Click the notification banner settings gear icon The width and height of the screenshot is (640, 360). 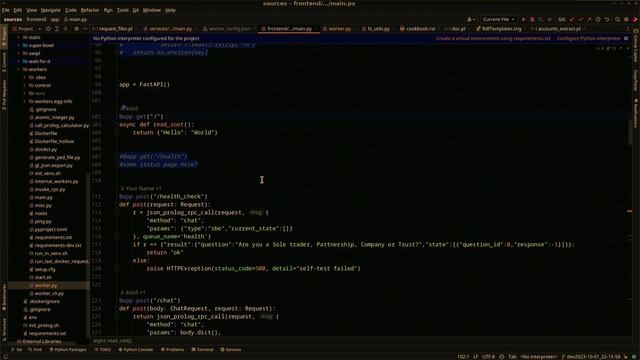tap(626, 38)
